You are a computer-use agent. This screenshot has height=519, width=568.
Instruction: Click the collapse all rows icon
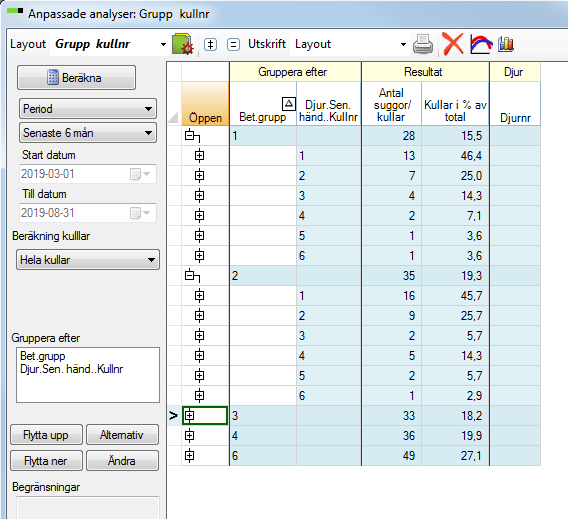(233, 45)
